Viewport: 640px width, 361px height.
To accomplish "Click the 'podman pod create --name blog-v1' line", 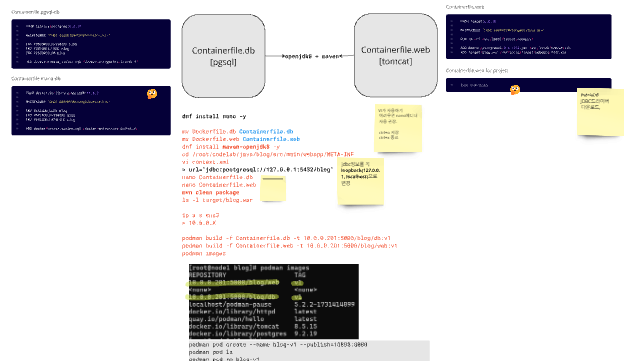I will point(278,345).
